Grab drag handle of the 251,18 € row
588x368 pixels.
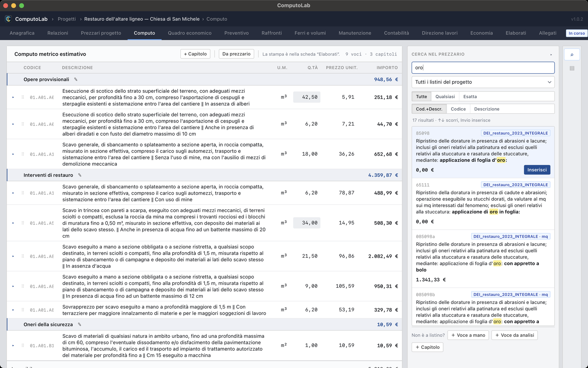[23, 97]
